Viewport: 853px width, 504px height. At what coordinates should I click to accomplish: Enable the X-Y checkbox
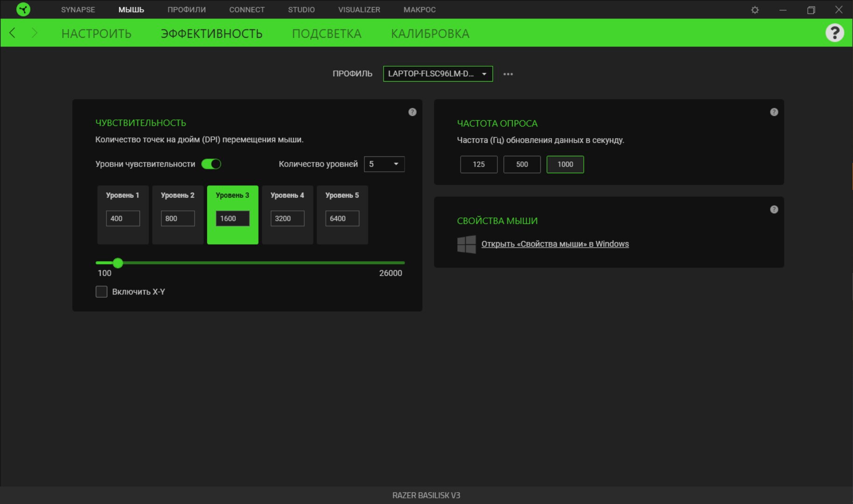click(101, 292)
